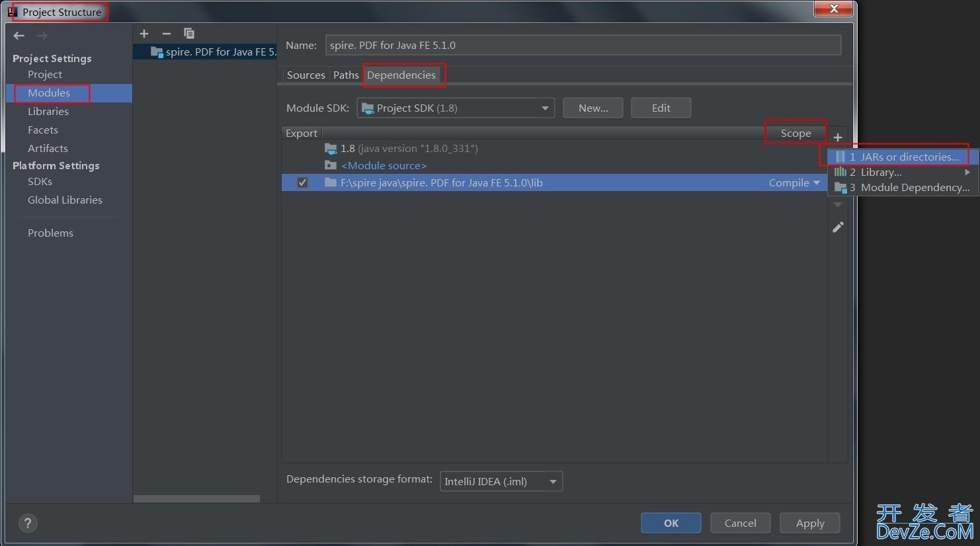
Task: Select the <Module source> row
Action: coord(554,165)
